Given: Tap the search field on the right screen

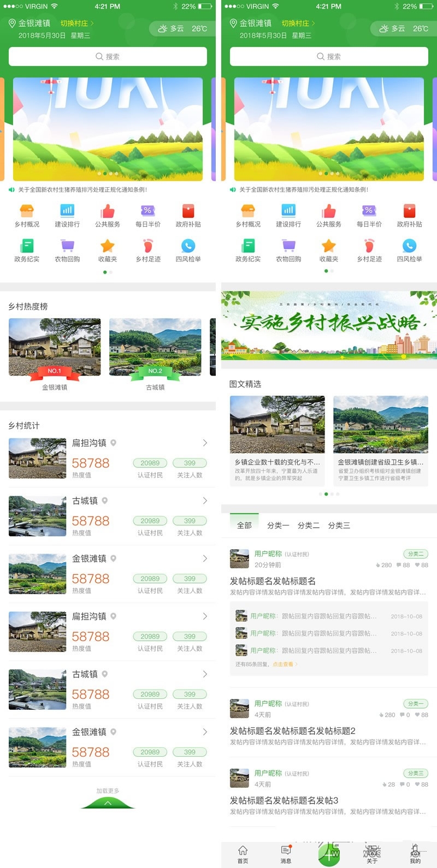Looking at the screenshot, I should (x=329, y=56).
